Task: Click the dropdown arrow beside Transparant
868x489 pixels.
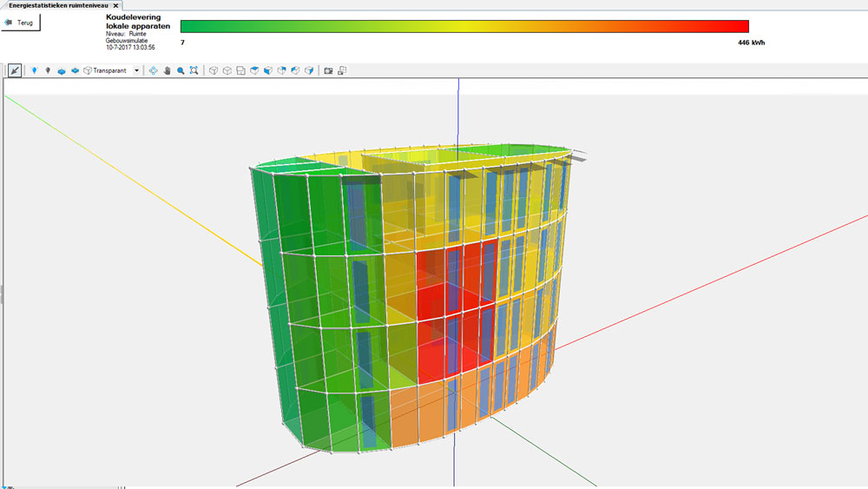Action: coord(136,70)
